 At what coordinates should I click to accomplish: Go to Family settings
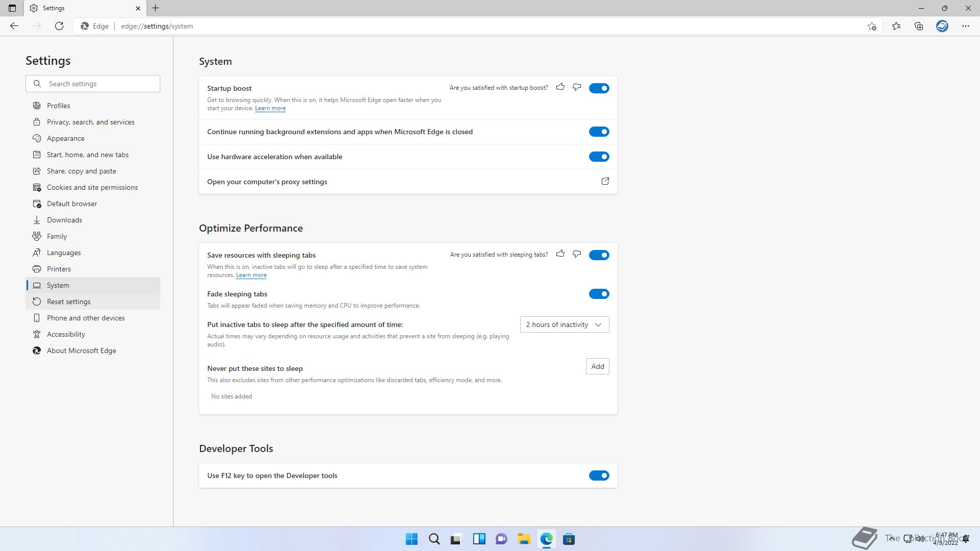point(93,236)
